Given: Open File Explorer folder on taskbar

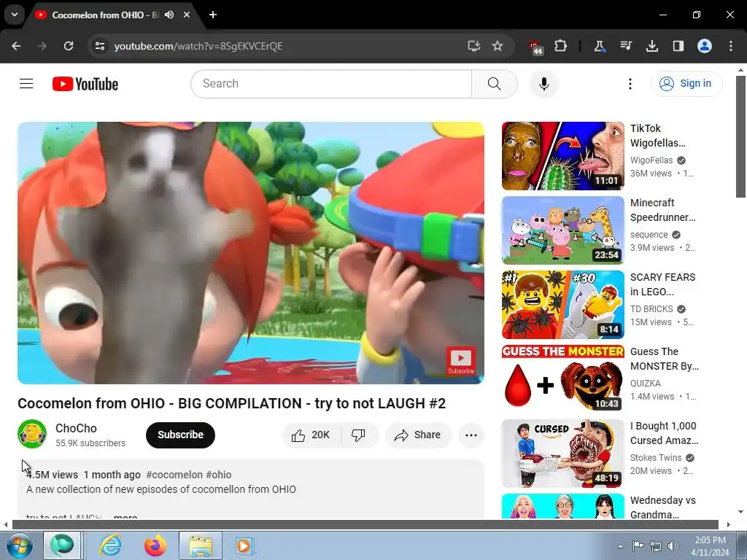Looking at the screenshot, I should [x=200, y=545].
